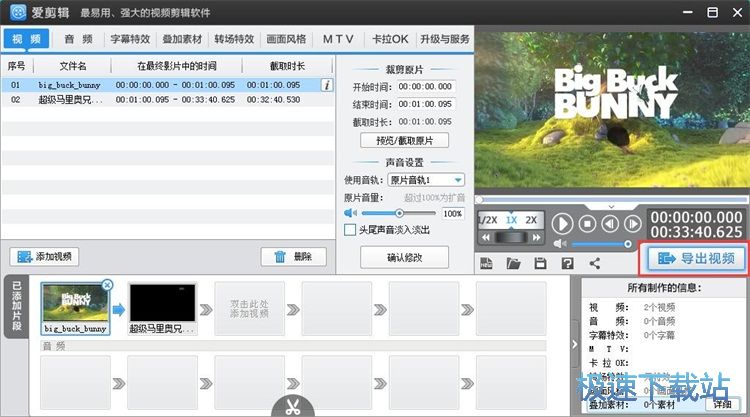Click 预览/截取原片 button
Image resolution: width=750 pixels, height=417 pixels.
click(404, 141)
